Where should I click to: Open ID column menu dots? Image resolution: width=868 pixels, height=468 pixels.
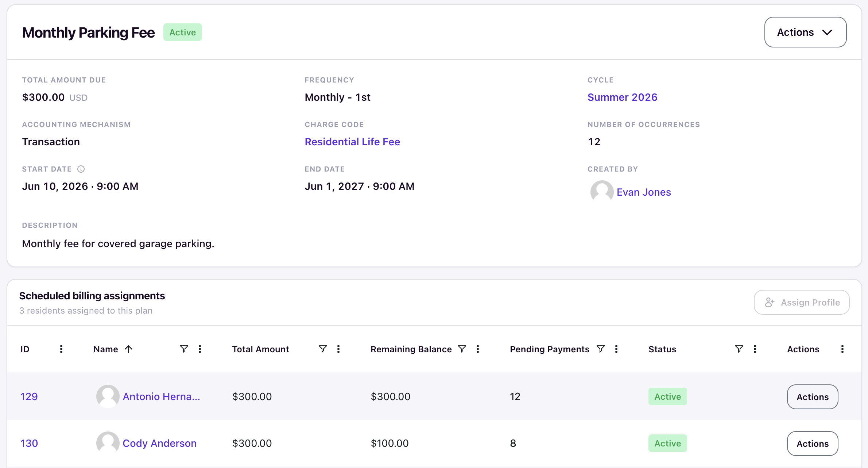pos(61,349)
